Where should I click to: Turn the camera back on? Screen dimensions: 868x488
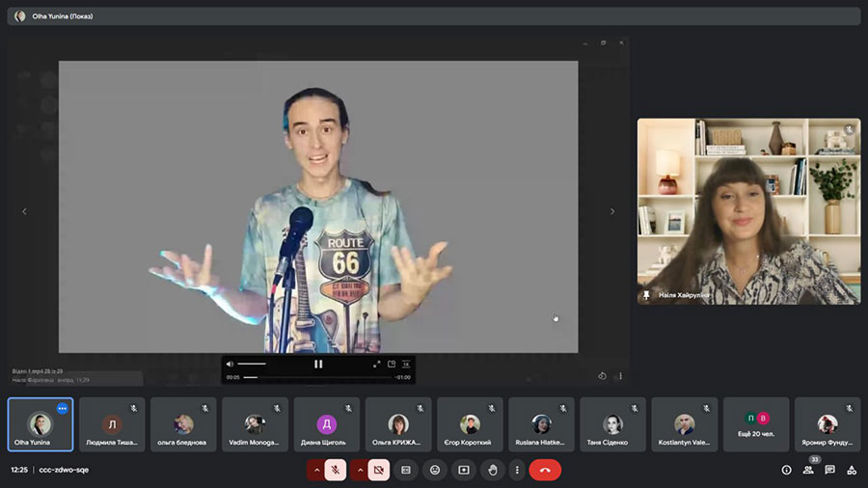[379, 470]
